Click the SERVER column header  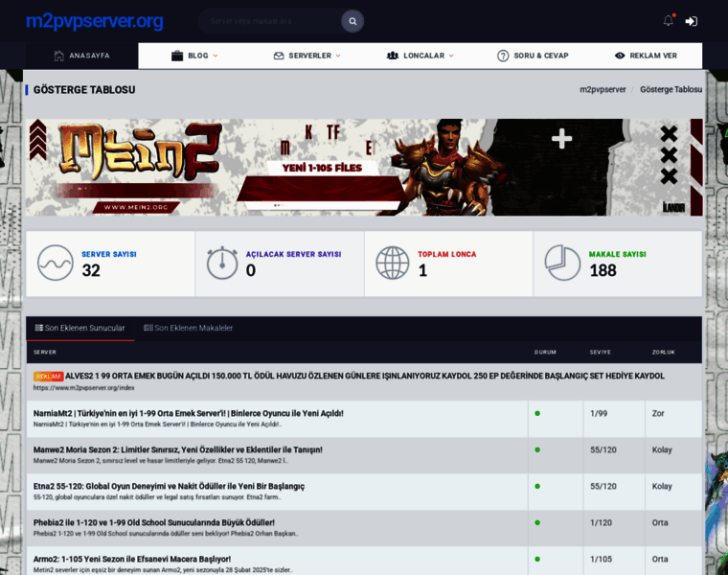point(45,352)
